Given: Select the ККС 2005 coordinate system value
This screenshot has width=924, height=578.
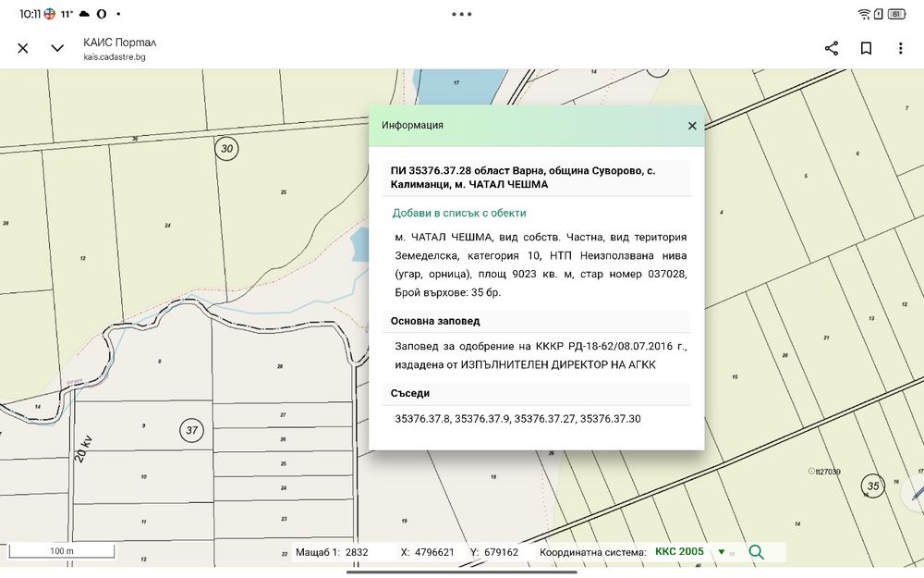Looking at the screenshot, I should click(679, 551).
